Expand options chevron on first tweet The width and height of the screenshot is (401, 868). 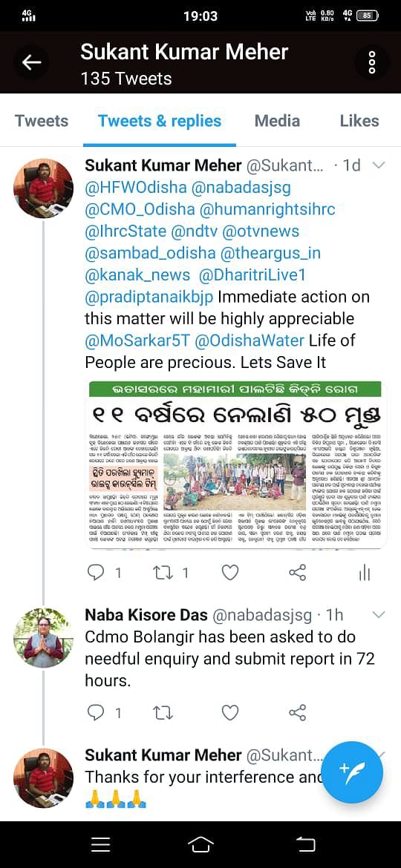(x=379, y=165)
